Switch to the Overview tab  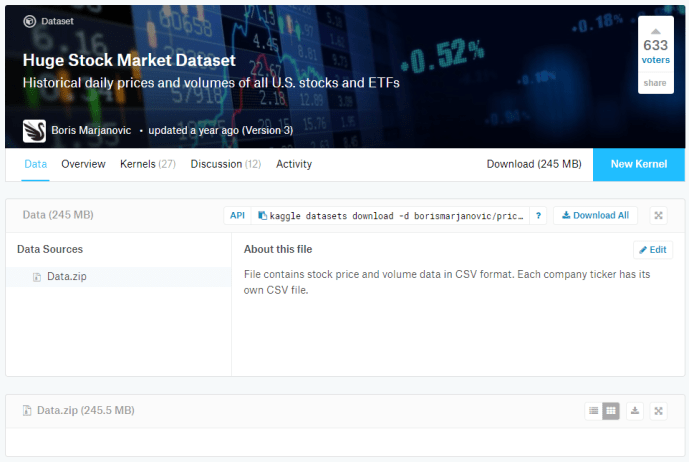point(83,164)
